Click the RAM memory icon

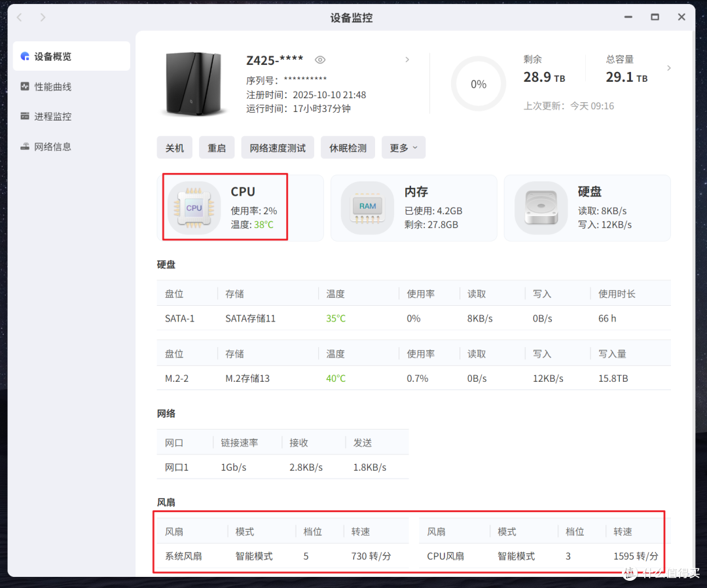pyautogui.click(x=367, y=208)
